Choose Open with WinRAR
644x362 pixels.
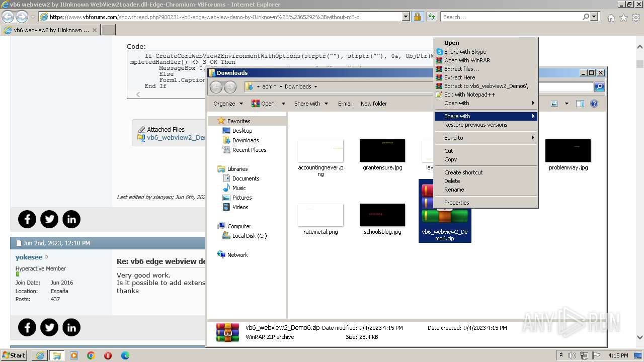486,60
